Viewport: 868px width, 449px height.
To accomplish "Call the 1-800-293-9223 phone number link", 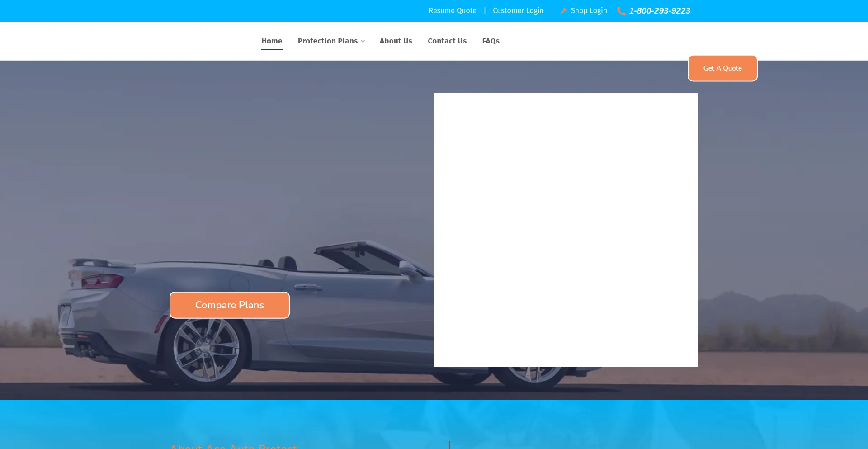I will coord(659,10).
